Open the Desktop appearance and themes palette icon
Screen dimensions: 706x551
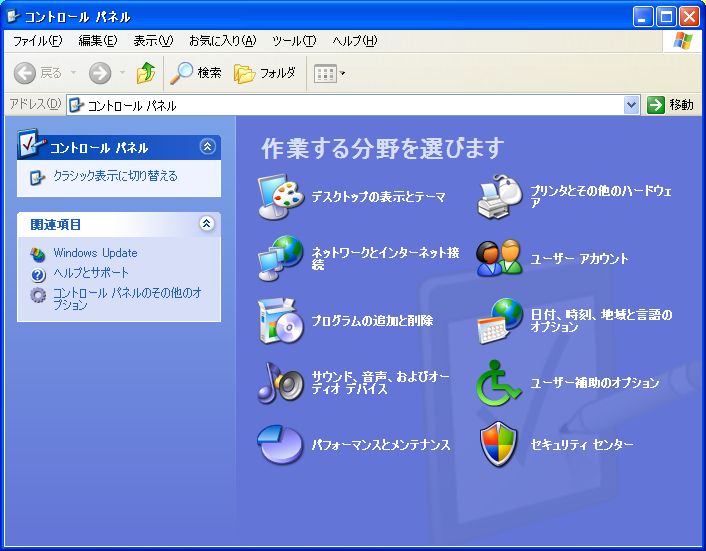[281, 197]
